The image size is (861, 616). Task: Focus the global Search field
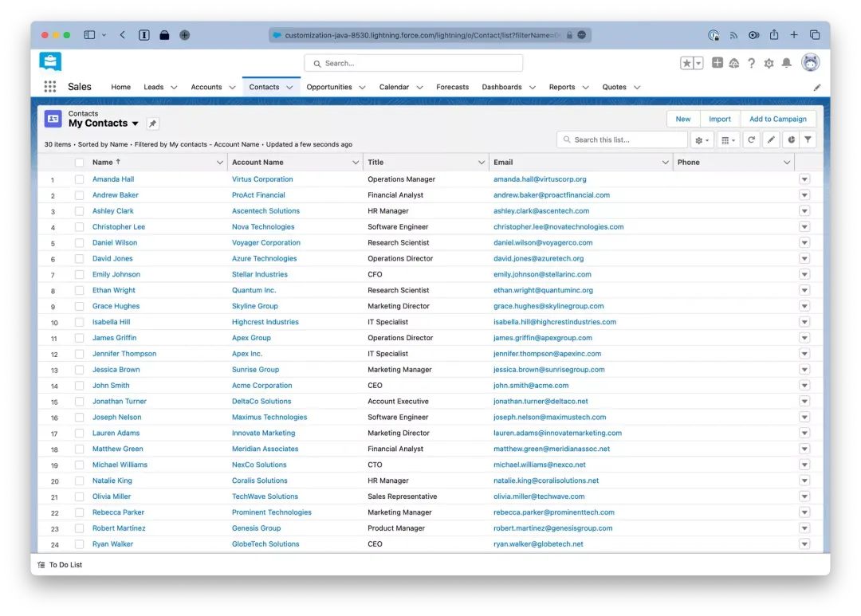(414, 63)
